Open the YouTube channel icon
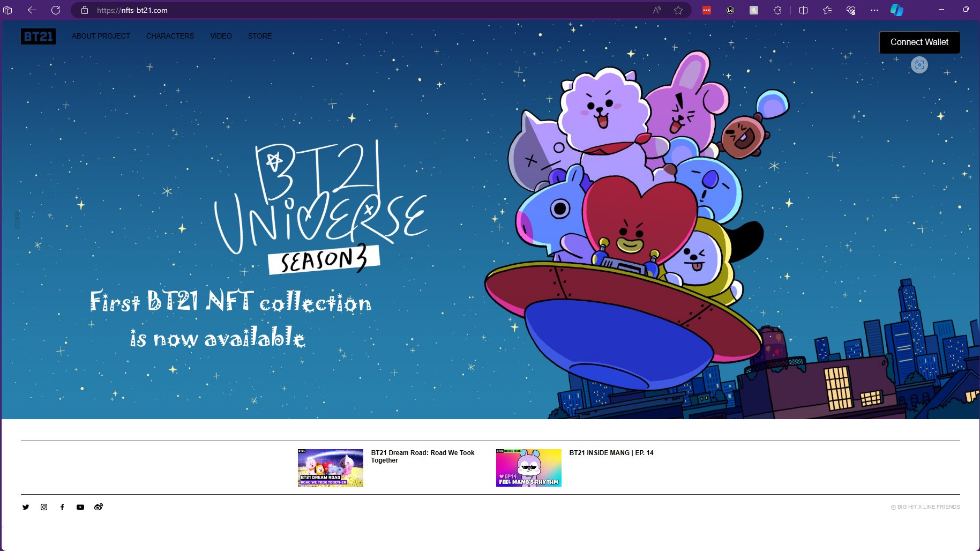Viewport: 980px width, 551px height. coord(80,507)
